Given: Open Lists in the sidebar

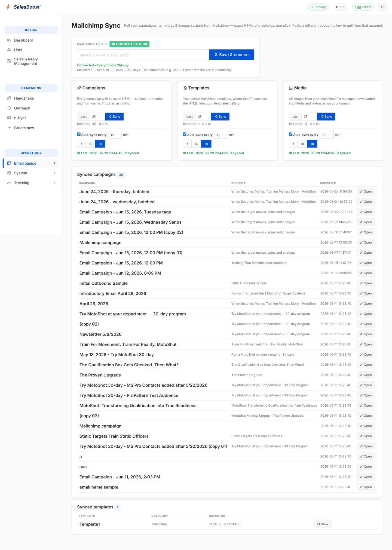Looking at the screenshot, I should click(18, 50).
